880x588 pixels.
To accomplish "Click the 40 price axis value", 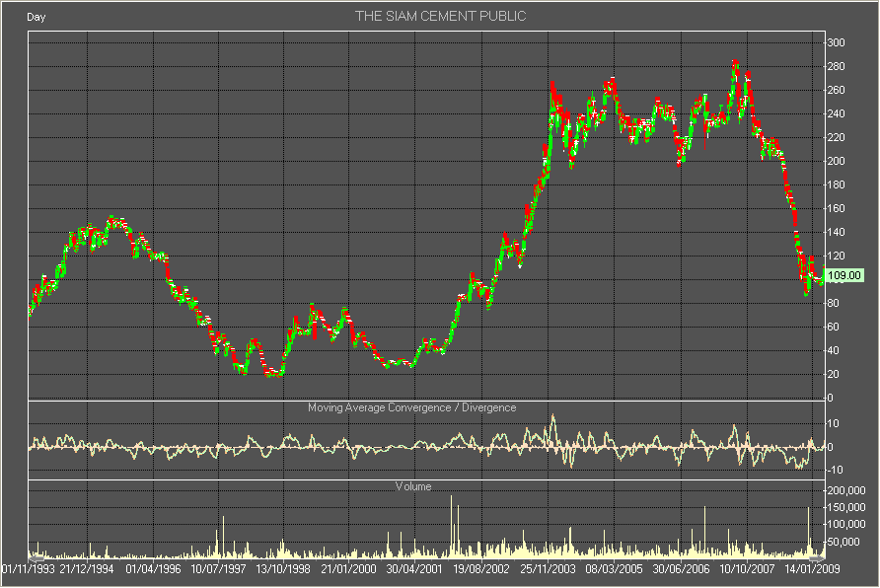I will click(834, 350).
